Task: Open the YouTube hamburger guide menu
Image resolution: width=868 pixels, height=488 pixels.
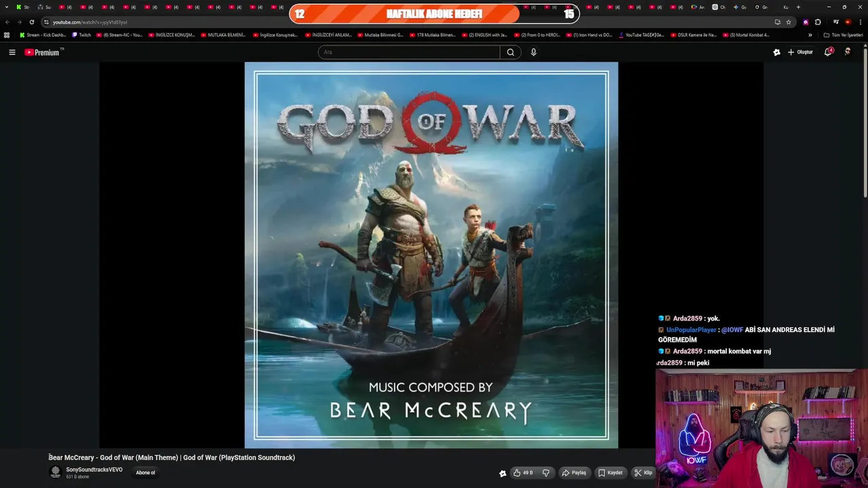Action: (x=12, y=52)
